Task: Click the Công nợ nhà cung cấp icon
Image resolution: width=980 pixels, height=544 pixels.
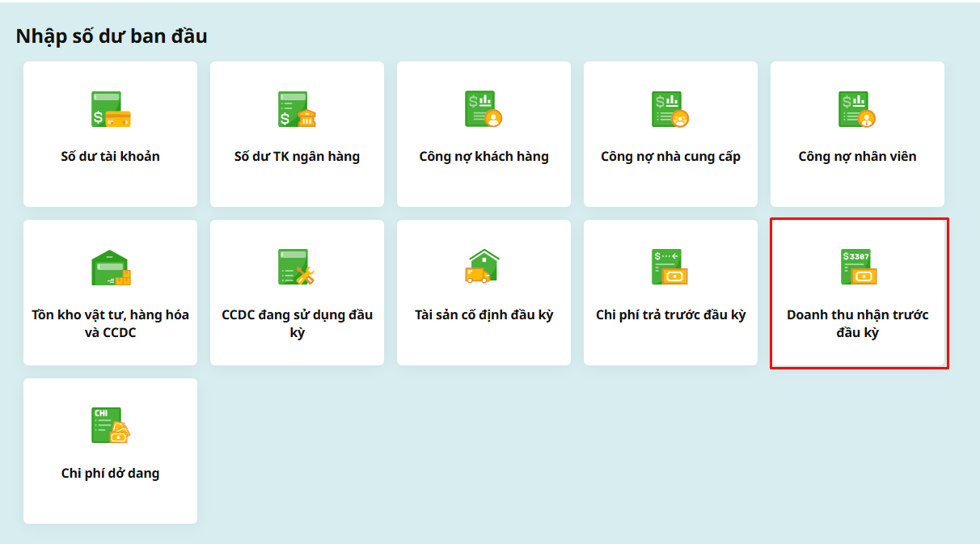Action: point(670,109)
